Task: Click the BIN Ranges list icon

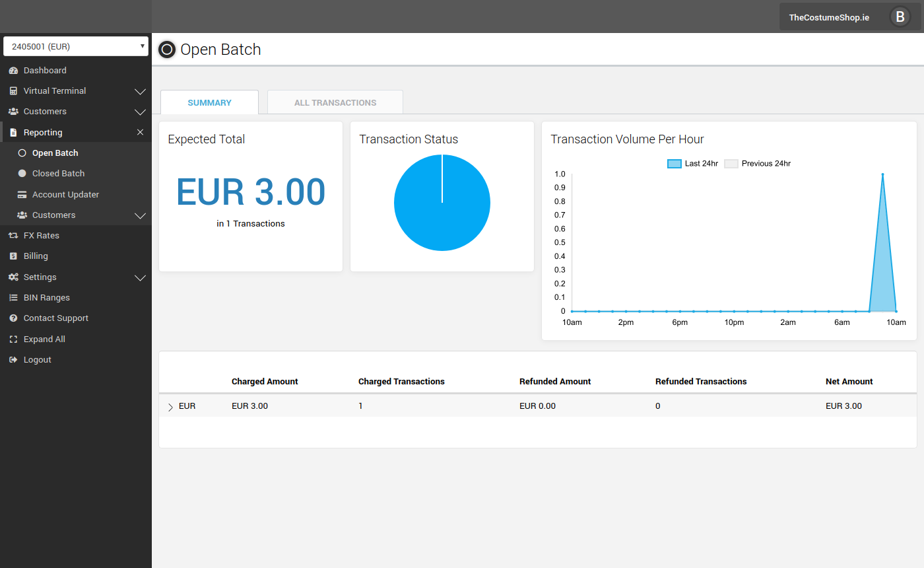Action: coord(13,298)
